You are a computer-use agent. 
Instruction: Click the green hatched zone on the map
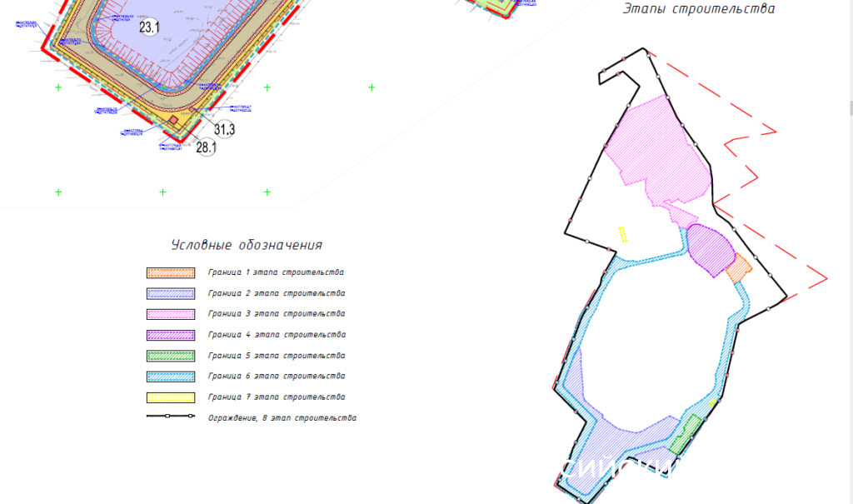[x=685, y=435]
